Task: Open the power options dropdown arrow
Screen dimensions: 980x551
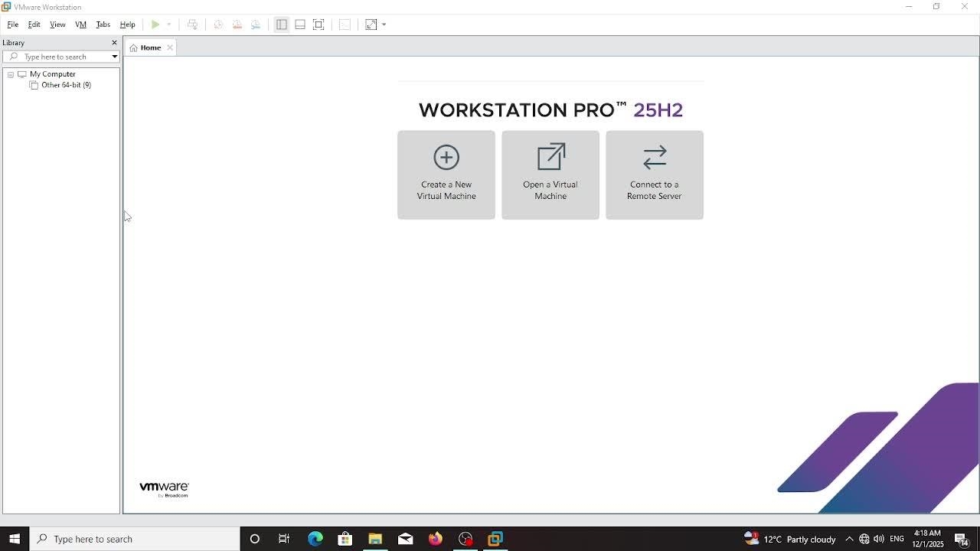Action: click(x=169, y=24)
